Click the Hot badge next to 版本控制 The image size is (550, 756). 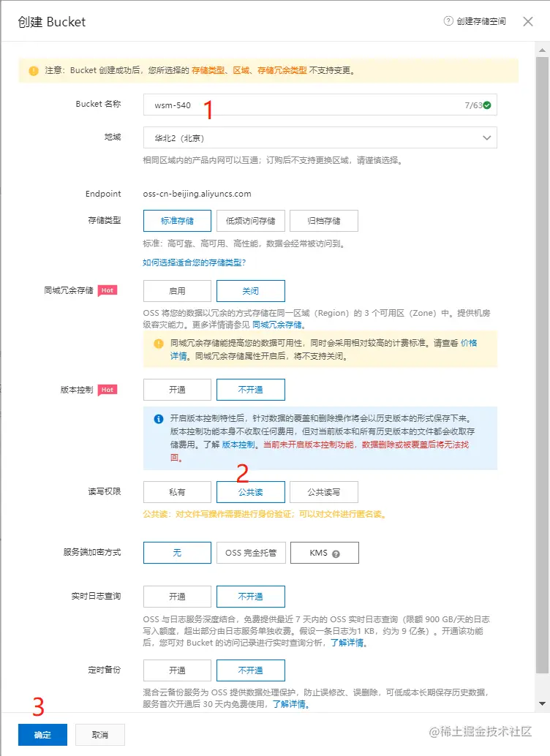108,390
